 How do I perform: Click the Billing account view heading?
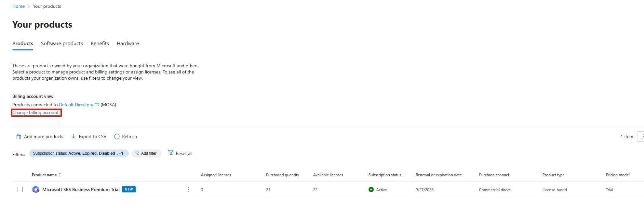[33, 96]
